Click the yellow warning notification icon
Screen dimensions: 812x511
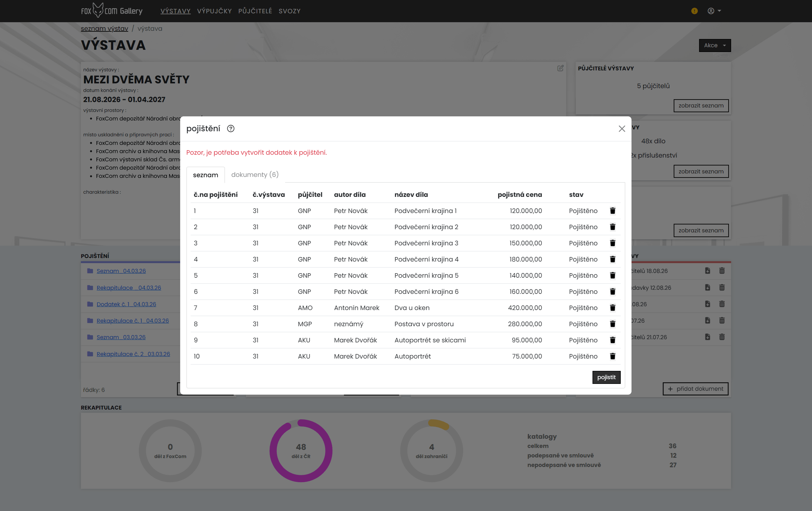coord(694,11)
